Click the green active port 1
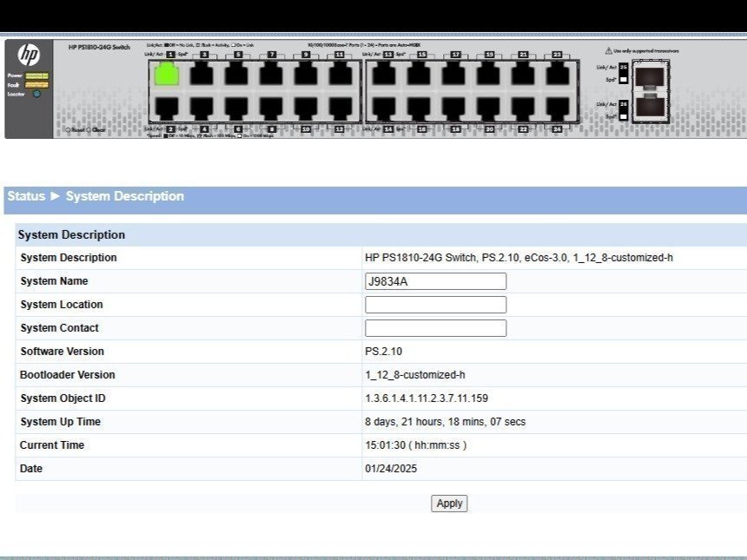Viewport: 747px width, 560px height. [167, 75]
